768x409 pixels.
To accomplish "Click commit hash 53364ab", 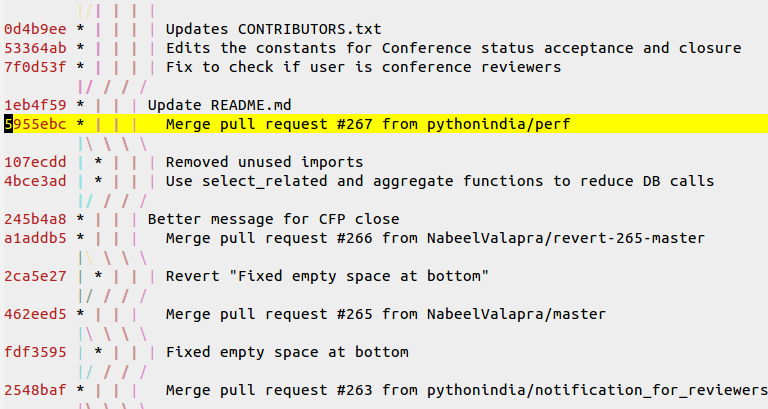I will [35, 48].
